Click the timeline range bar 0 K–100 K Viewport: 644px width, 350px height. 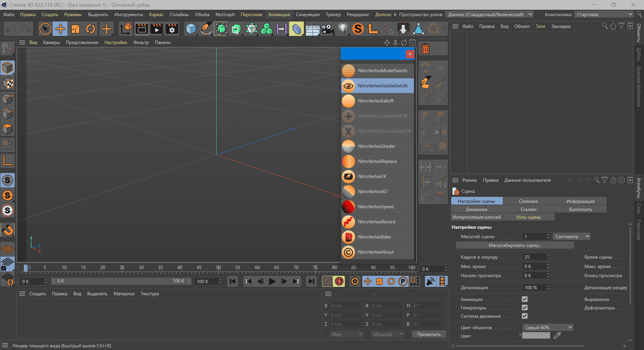pyautogui.click(x=121, y=281)
